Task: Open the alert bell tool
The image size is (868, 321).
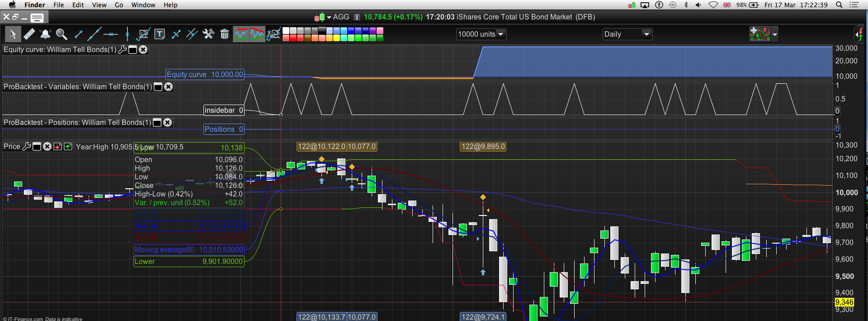Action: tap(45, 34)
